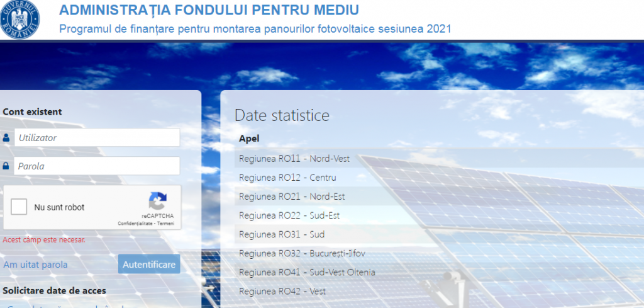Click the "Acest câmp este necesar." error message
Viewport: 644px width, 308px height.
(x=44, y=239)
